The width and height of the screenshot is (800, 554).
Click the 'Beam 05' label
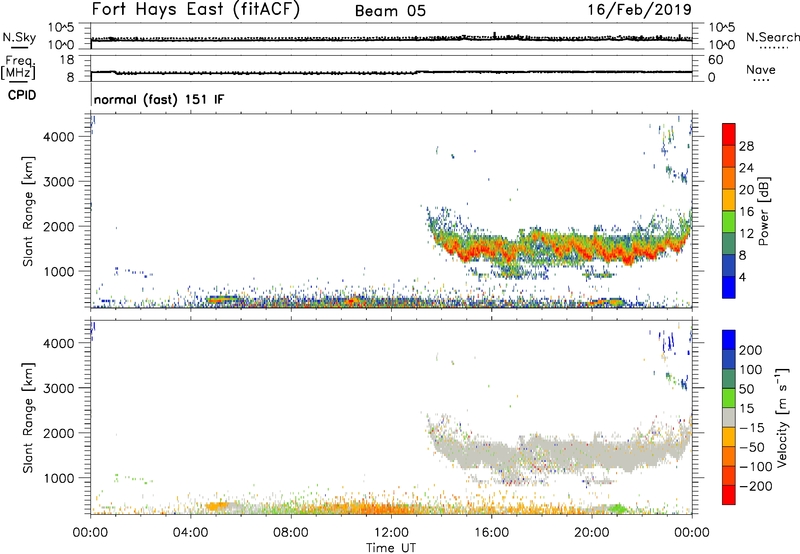click(x=390, y=11)
